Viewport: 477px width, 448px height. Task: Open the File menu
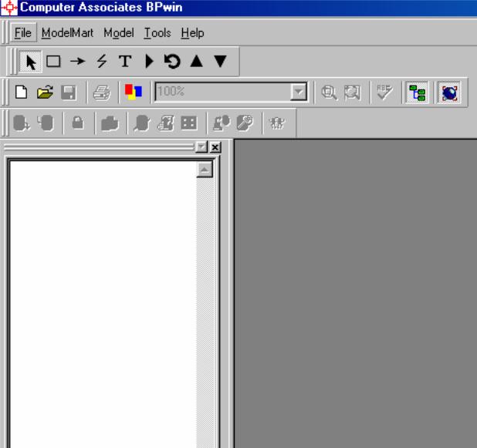pyautogui.click(x=23, y=32)
